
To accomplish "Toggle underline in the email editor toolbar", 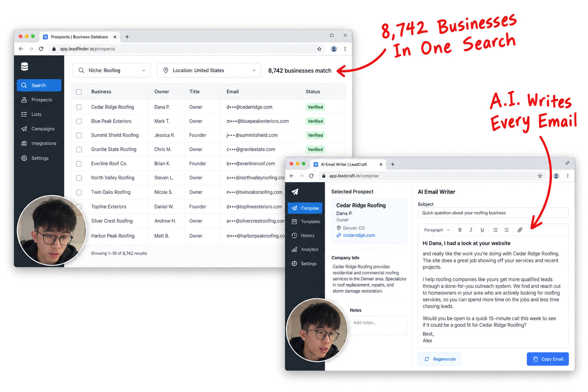I will tap(482, 230).
